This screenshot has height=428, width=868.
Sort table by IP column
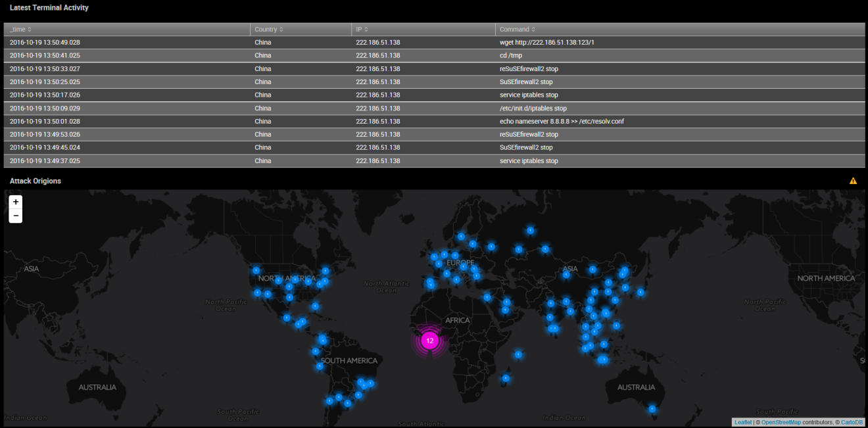click(x=362, y=30)
